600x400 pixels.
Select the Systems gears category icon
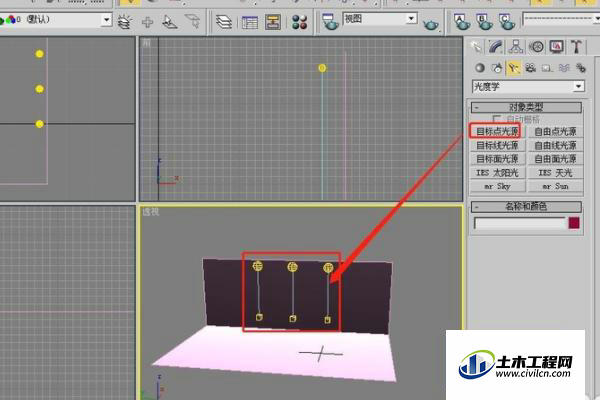(x=580, y=68)
